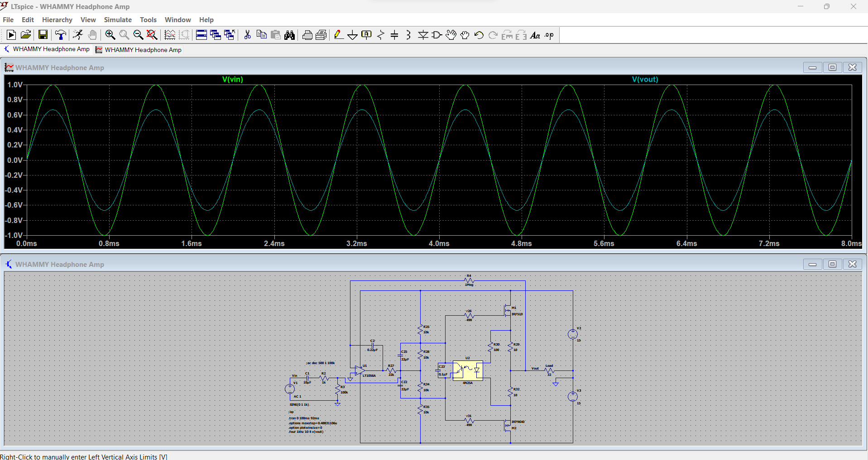Viewport: 868px width, 460px height.
Task: Click the waveform traces toolbar icon
Action: pos(170,35)
